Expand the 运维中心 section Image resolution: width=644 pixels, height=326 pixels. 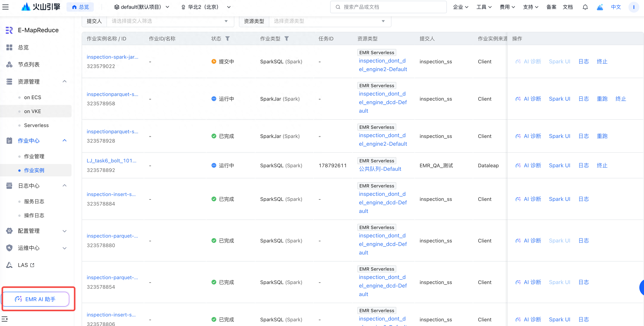point(65,248)
